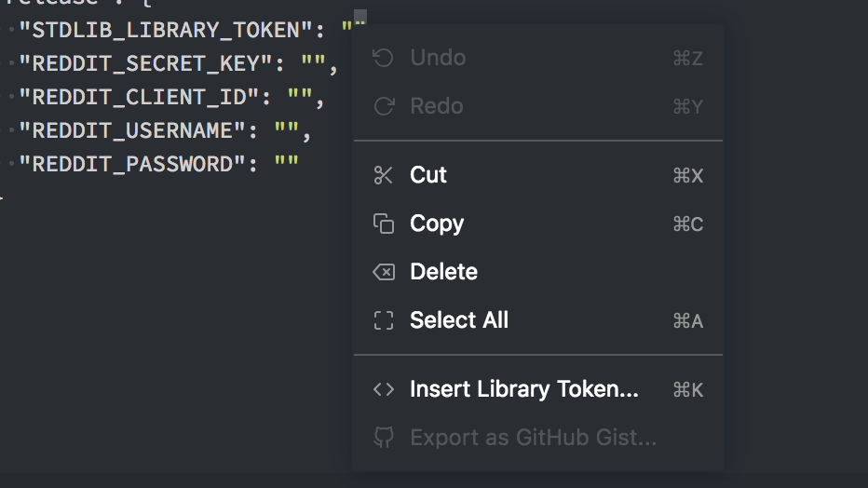Image resolution: width=868 pixels, height=488 pixels.
Task: Select Export as GitHub Gist... entry
Action: [533, 438]
